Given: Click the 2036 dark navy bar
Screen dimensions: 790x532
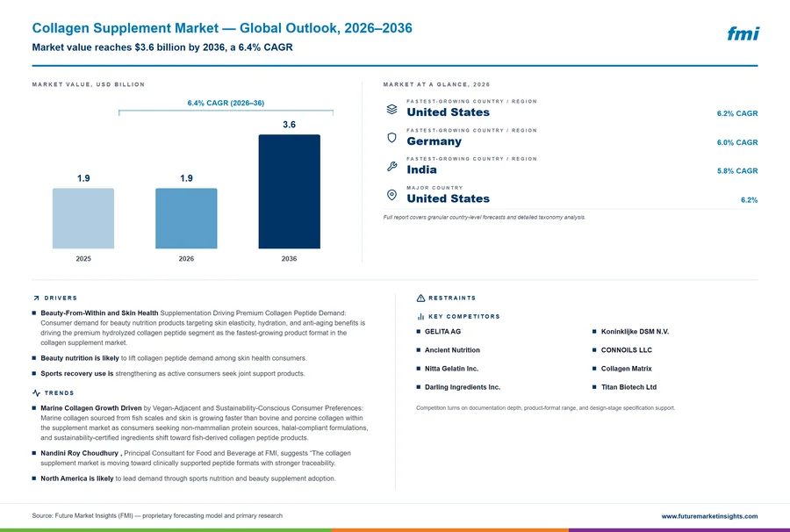Looking at the screenshot, I should pyautogui.click(x=289, y=191).
